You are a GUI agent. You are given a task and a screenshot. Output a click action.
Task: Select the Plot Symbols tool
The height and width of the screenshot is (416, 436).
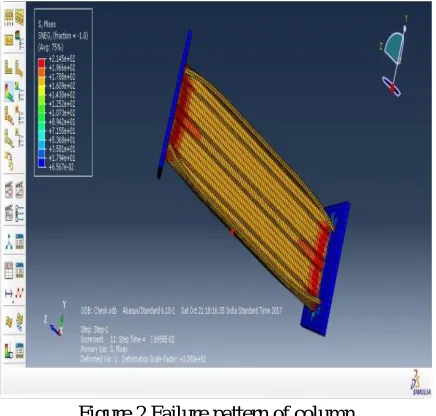tap(9, 115)
